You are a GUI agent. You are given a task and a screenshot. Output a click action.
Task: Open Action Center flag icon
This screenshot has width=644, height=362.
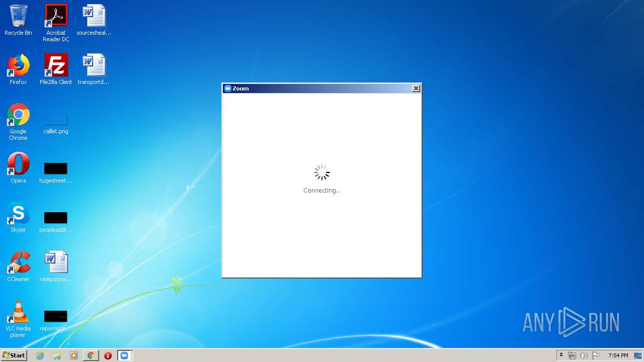(596, 355)
